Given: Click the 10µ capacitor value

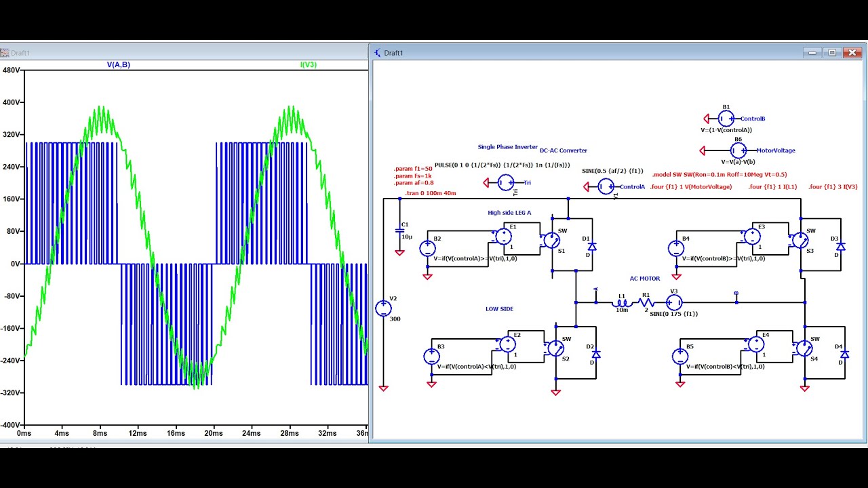Looking at the screenshot, I should tap(406, 237).
